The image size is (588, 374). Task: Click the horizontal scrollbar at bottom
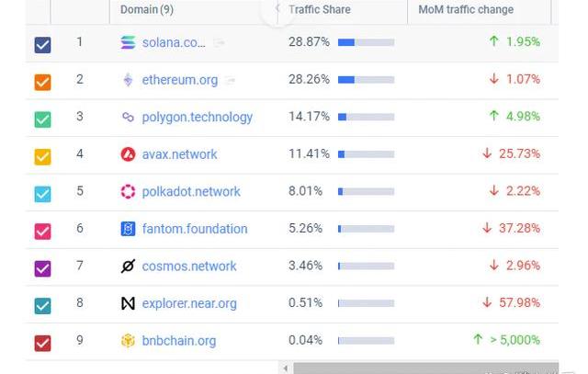coord(423,368)
